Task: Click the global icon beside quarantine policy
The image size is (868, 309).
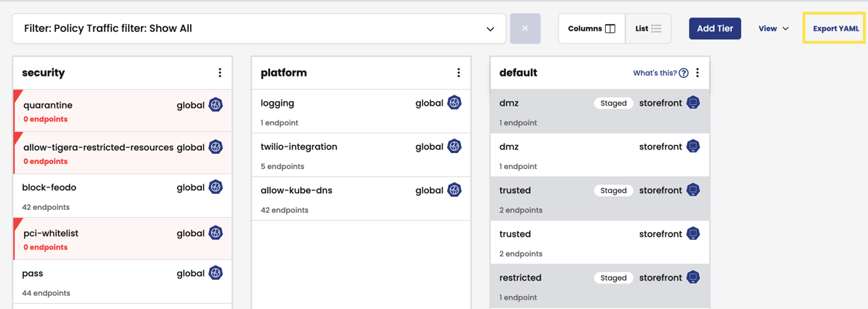Action: (x=216, y=105)
